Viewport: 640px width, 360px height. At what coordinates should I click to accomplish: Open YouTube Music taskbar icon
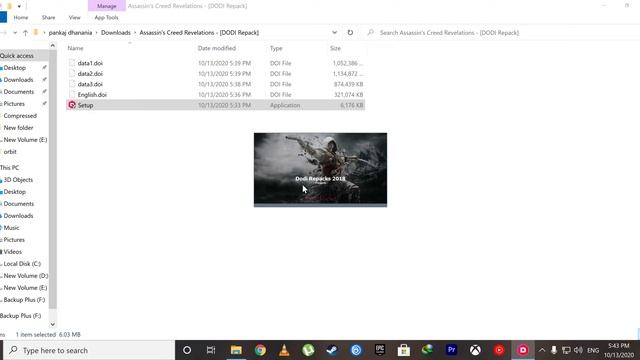(499, 350)
